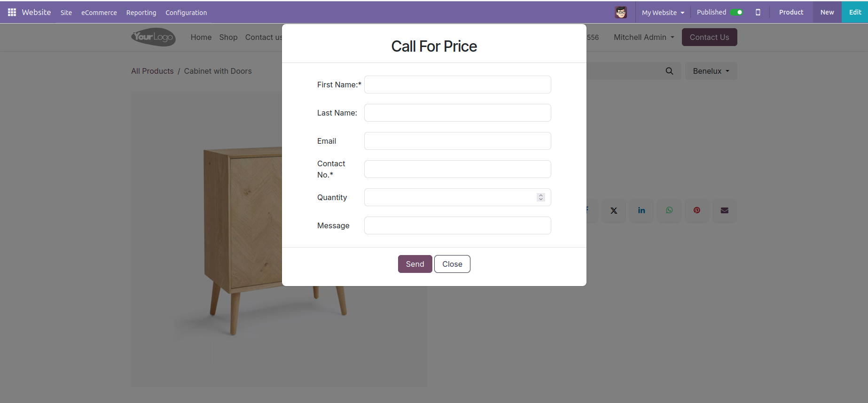Share product on Pinterest

click(x=697, y=210)
